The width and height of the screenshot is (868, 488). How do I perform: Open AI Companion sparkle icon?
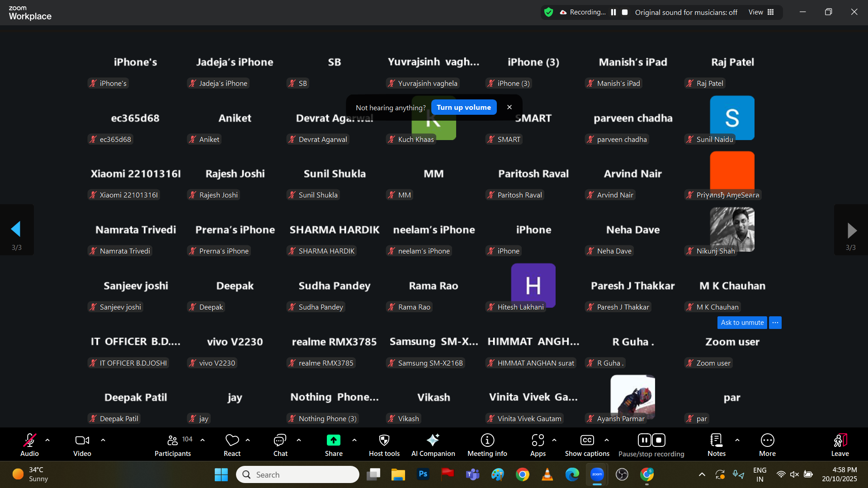pyautogui.click(x=433, y=441)
